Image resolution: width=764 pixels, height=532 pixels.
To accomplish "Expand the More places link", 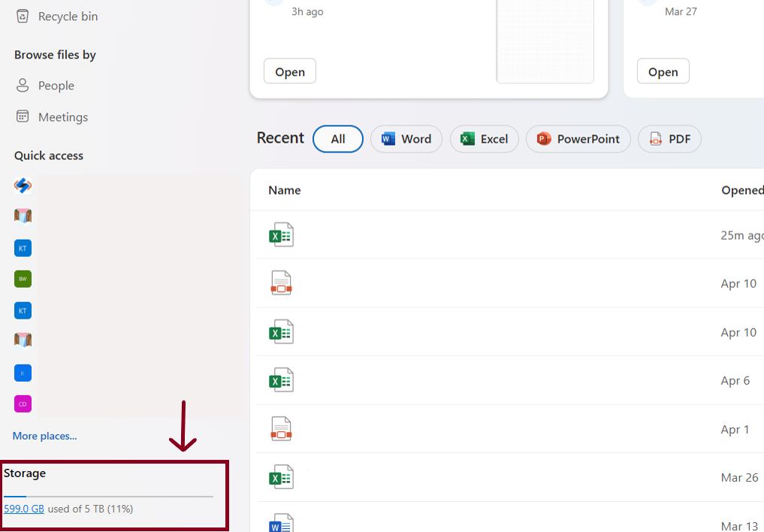I will 44,436.
